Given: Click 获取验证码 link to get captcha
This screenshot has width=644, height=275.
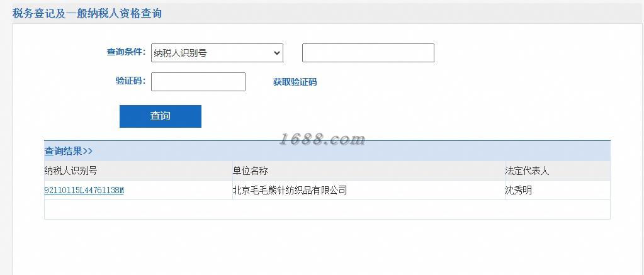Looking at the screenshot, I should pyautogui.click(x=295, y=82).
